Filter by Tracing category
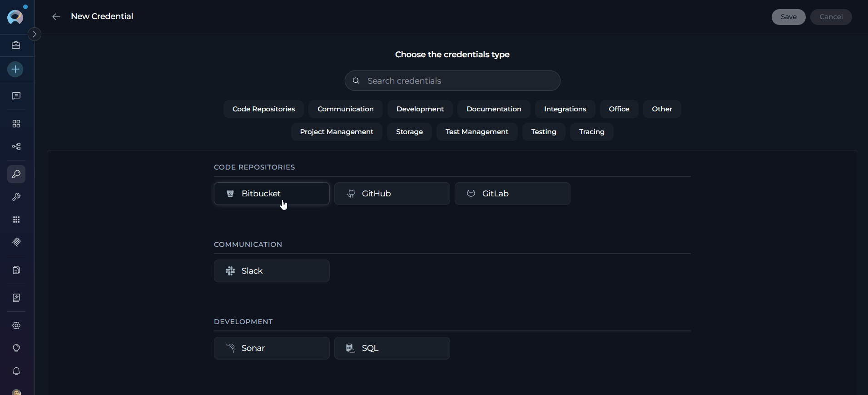This screenshot has height=395, width=868. pos(592,132)
